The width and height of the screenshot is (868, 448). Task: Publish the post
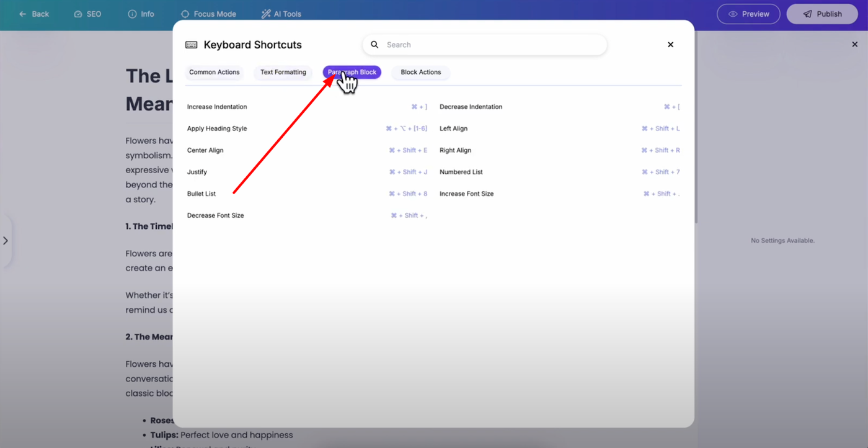[822, 14]
